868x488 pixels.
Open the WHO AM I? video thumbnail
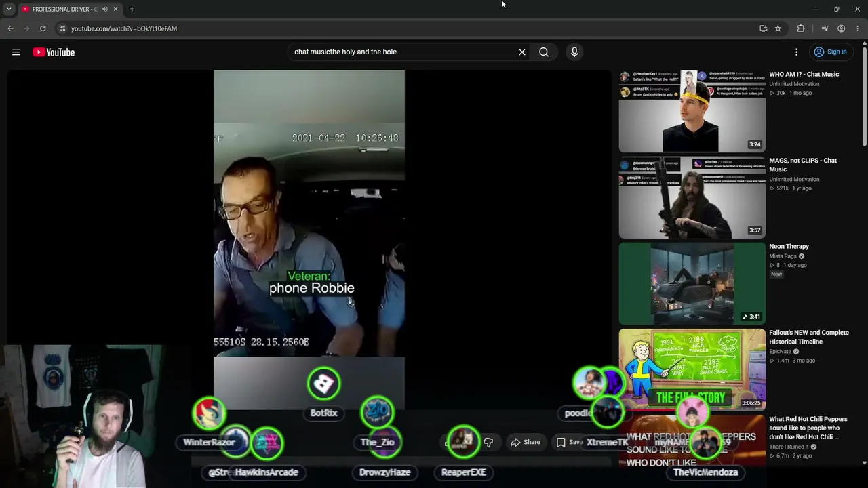[x=692, y=111]
